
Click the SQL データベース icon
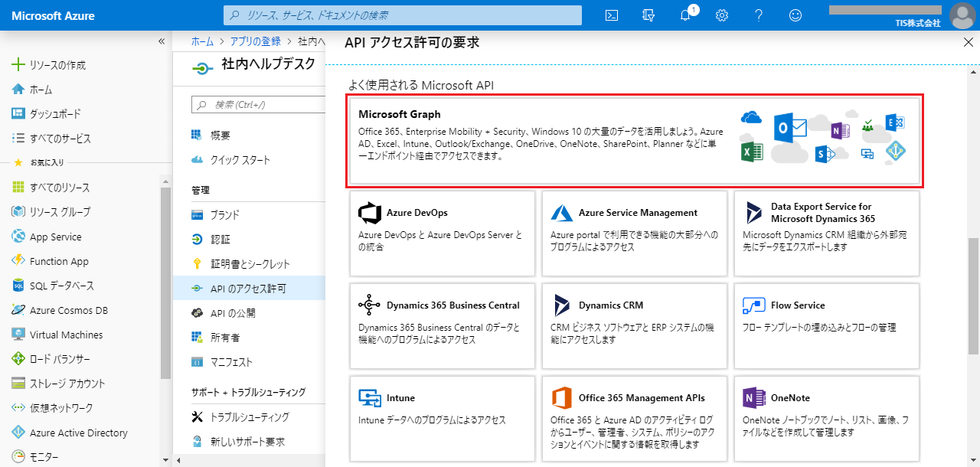click(18, 286)
